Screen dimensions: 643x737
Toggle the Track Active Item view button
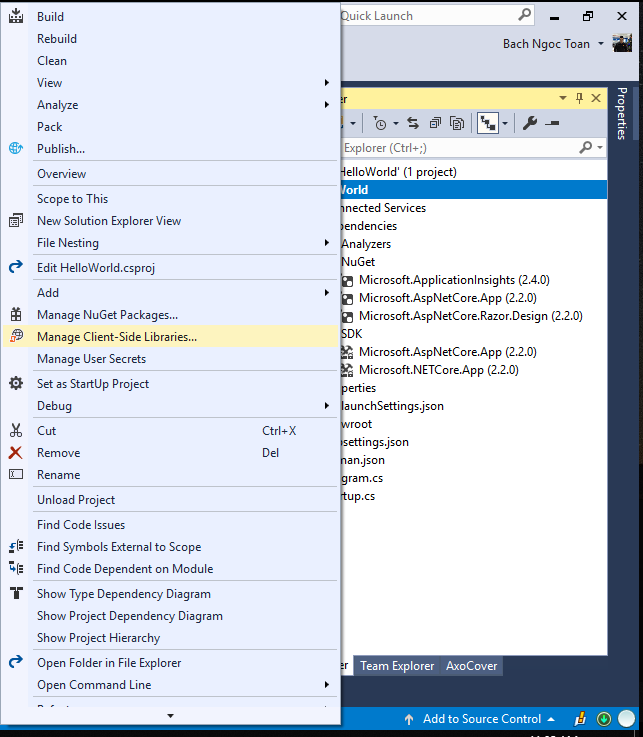tap(488, 123)
